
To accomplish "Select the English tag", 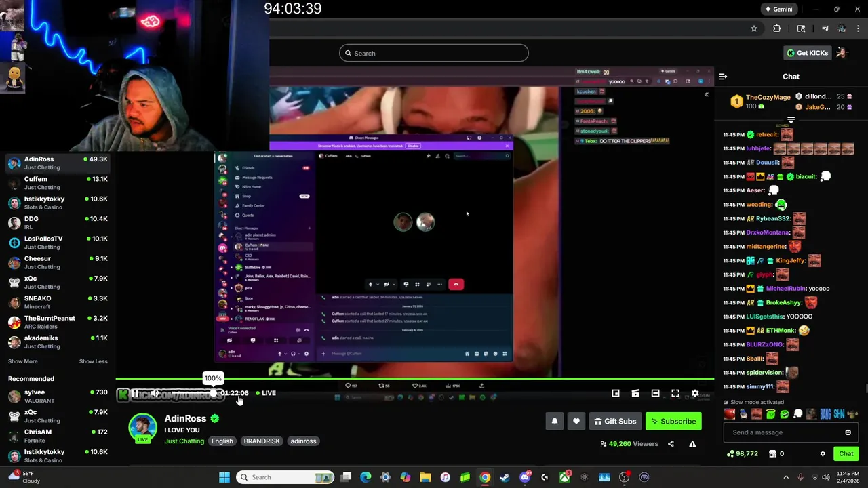I will [x=222, y=441].
